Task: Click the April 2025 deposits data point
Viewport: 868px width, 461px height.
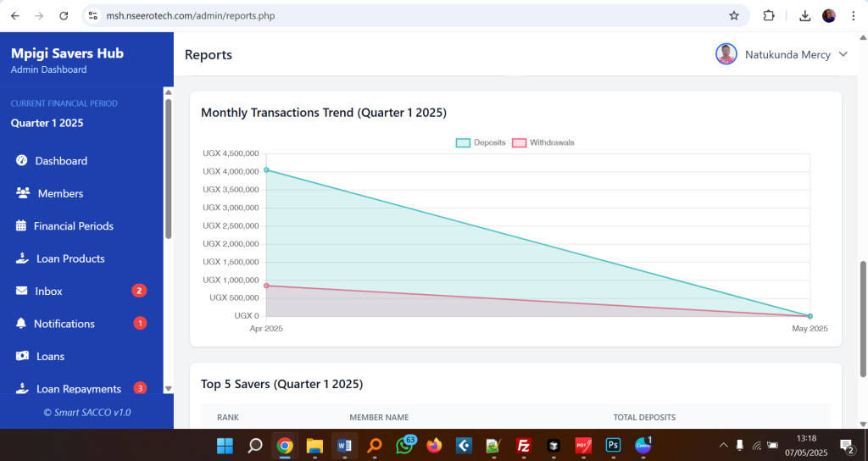Action: [x=266, y=170]
